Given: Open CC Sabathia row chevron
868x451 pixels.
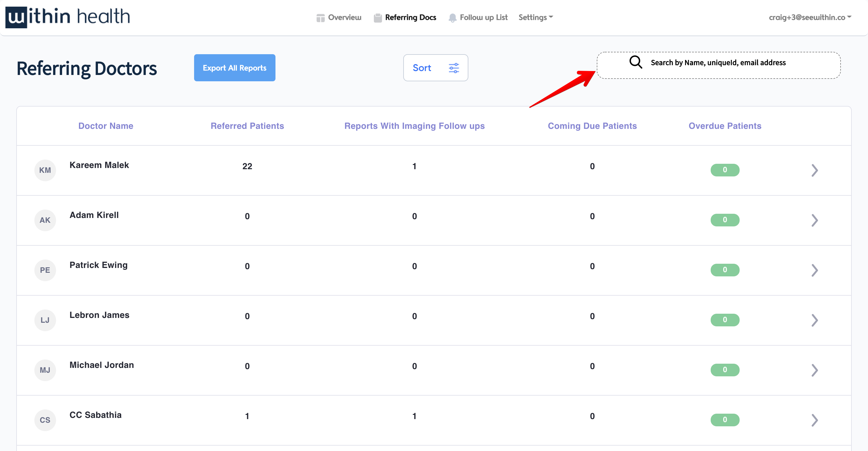Looking at the screenshot, I should coord(814,420).
